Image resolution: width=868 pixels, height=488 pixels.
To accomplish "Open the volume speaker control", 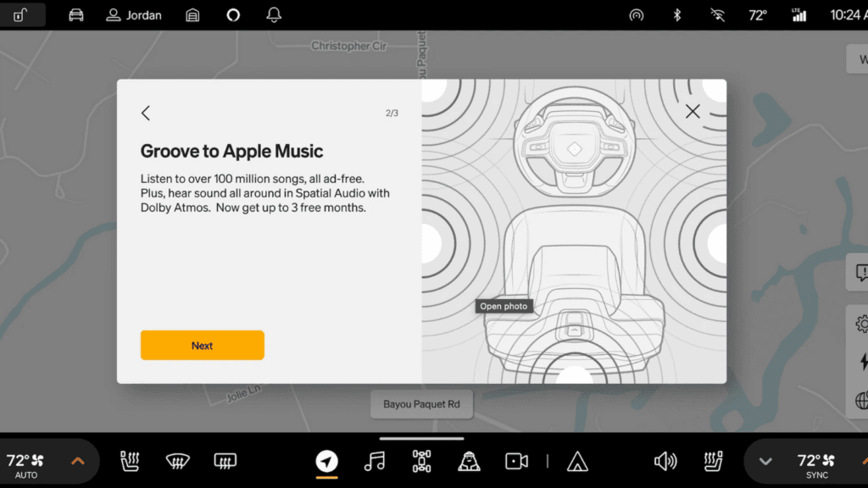I will tap(665, 461).
